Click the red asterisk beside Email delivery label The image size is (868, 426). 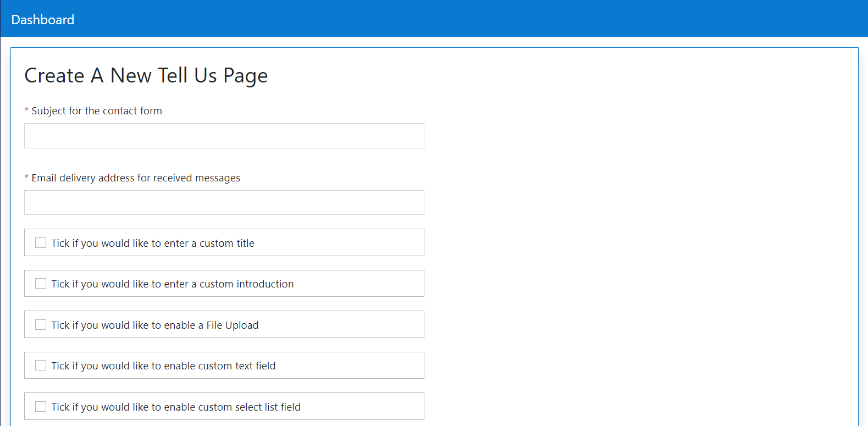[x=26, y=178]
